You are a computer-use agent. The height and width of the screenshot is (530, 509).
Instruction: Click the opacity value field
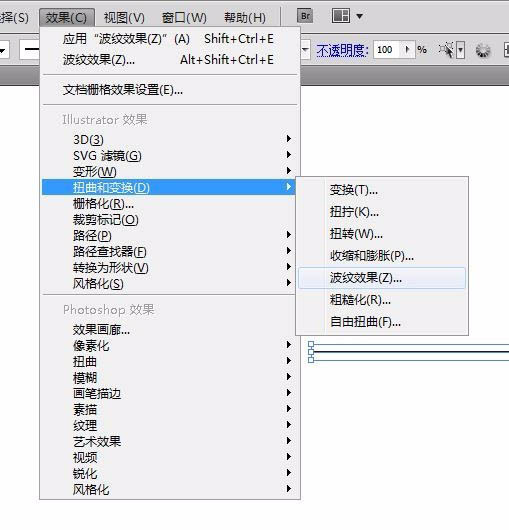(x=386, y=50)
